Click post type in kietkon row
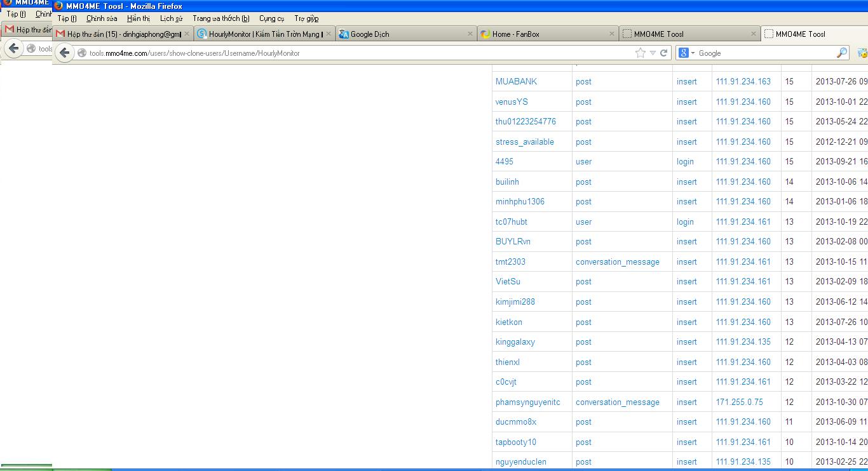The image size is (868, 471). [583, 322]
